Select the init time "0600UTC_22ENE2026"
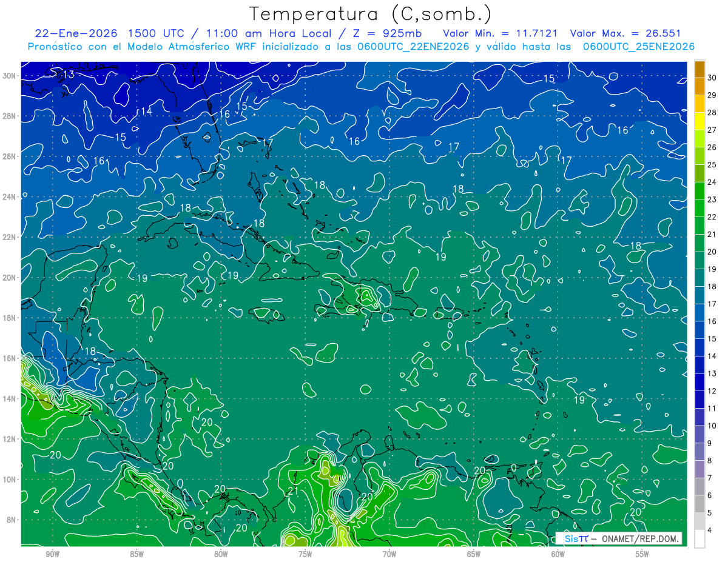Screen dimensions: 728x562 [413, 47]
